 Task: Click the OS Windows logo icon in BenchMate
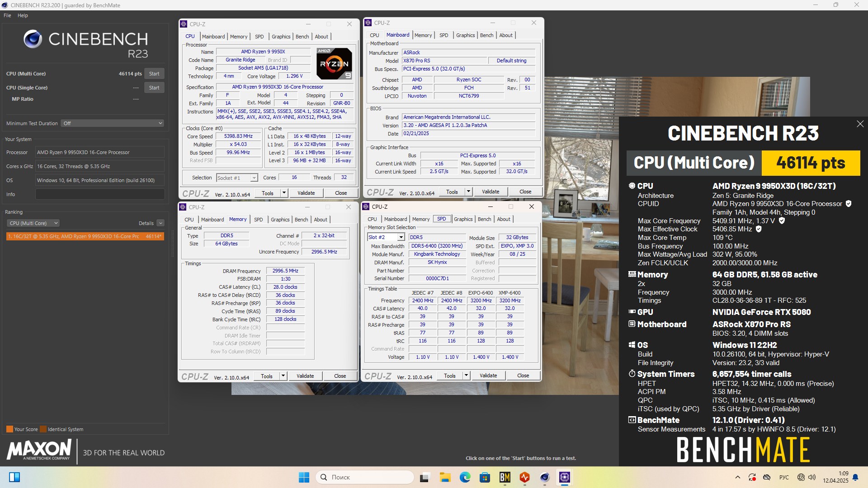point(632,345)
